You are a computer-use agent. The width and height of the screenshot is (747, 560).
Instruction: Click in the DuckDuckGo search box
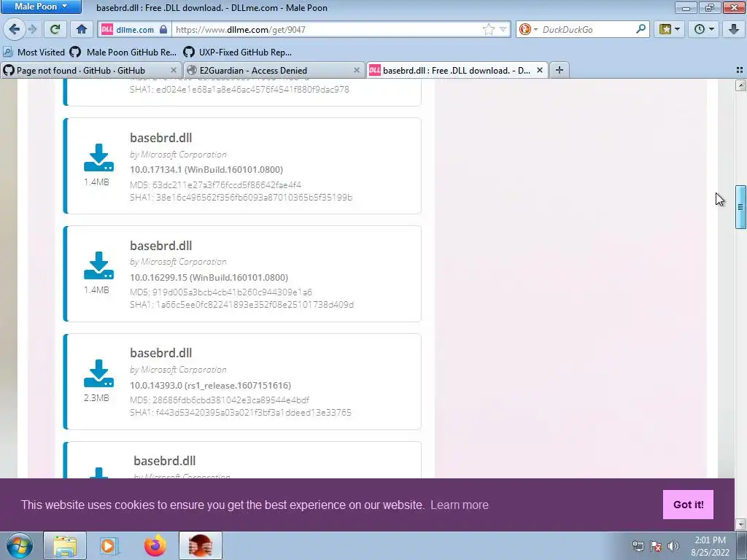(x=587, y=29)
